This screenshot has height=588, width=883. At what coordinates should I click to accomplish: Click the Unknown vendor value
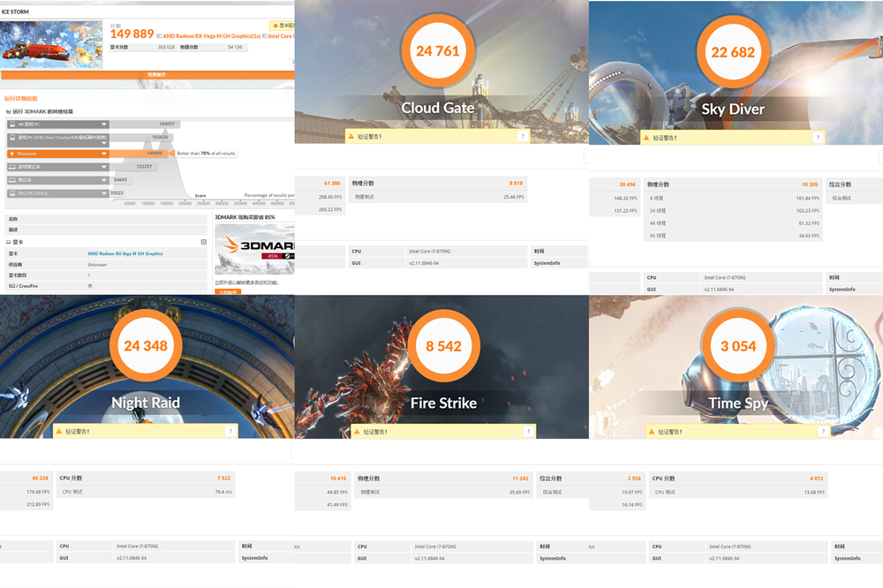tap(97, 265)
